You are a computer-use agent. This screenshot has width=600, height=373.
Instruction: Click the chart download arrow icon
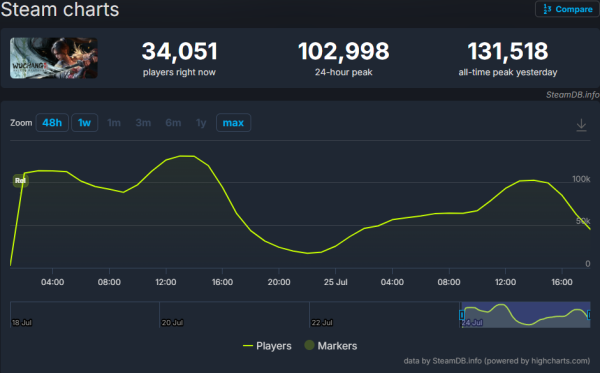coord(581,125)
